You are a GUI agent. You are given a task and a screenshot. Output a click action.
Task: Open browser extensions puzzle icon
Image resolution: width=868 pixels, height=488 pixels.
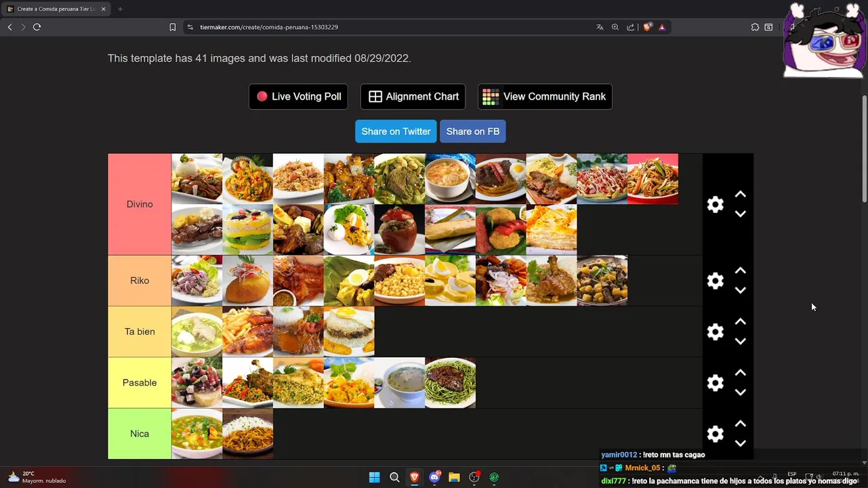[x=755, y=27]
